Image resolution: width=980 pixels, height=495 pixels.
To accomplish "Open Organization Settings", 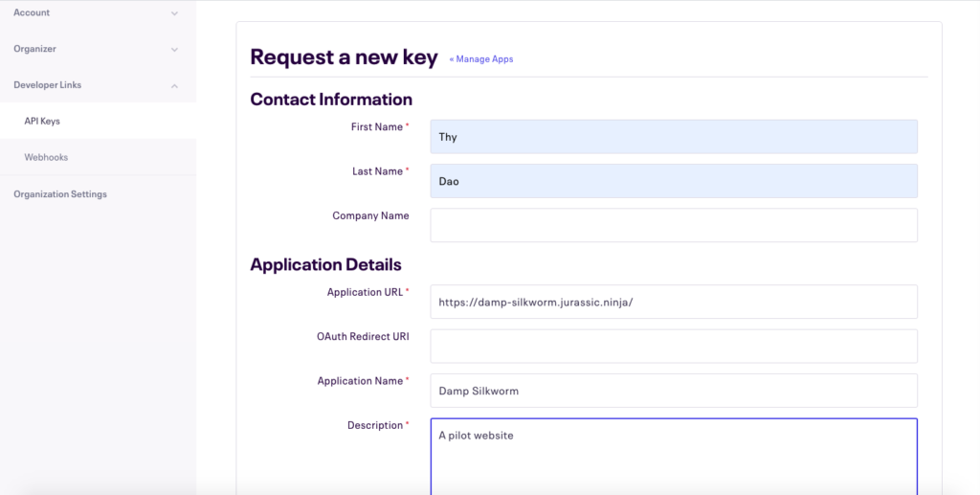I will tap(60, 194).
